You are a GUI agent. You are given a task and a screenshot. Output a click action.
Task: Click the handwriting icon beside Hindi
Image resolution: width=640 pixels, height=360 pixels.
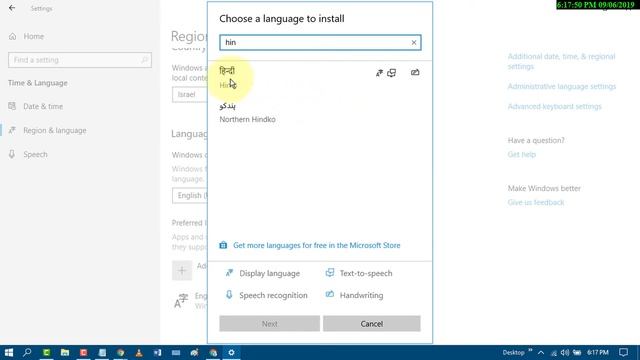click(415, 73)
